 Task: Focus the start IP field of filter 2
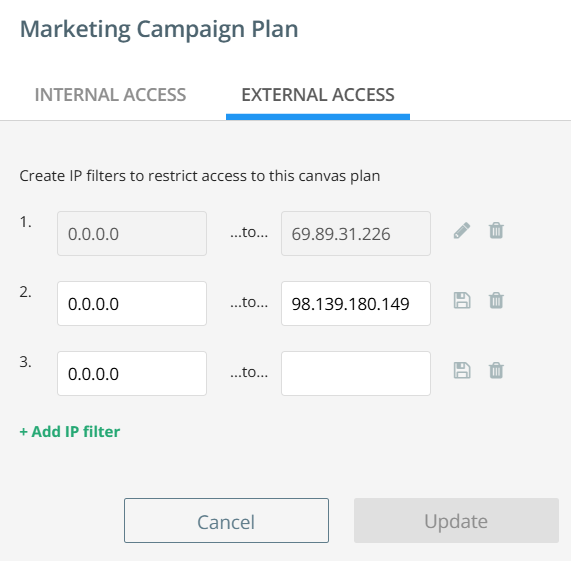pyautogui.click(x=132, y=304)
